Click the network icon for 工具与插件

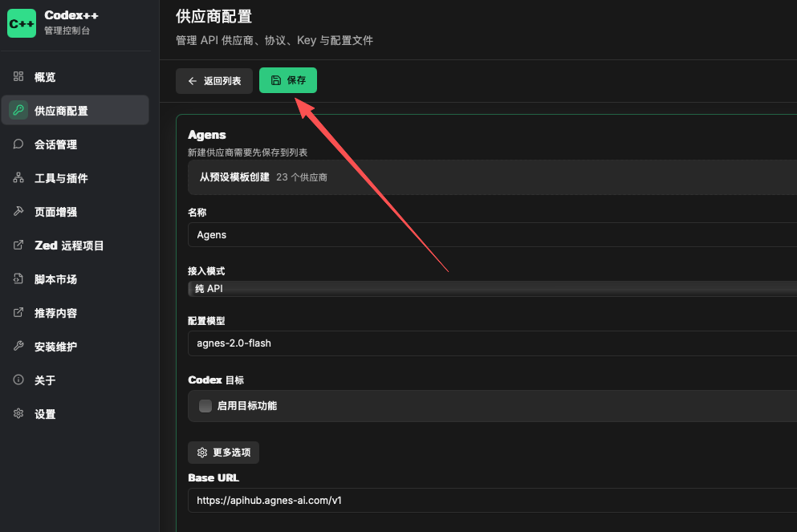pyautogui.click(x=18, y=178)
